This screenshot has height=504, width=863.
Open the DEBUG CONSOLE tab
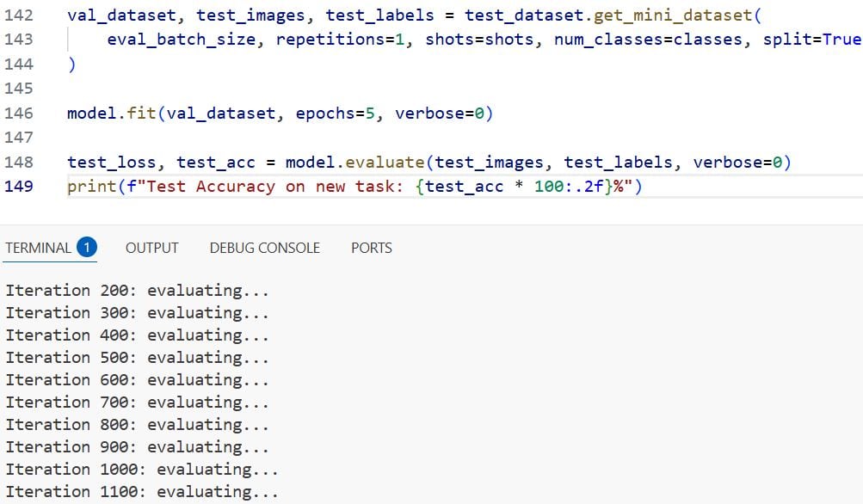click(x=264, y=247)
